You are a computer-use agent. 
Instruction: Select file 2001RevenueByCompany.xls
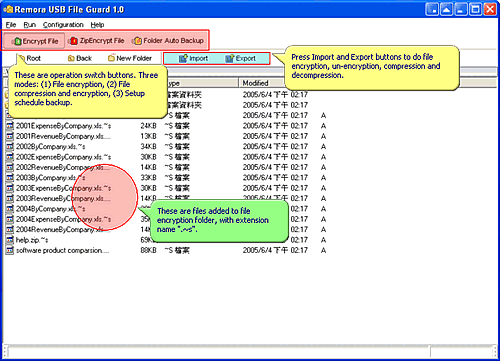[x=63, y=136]
